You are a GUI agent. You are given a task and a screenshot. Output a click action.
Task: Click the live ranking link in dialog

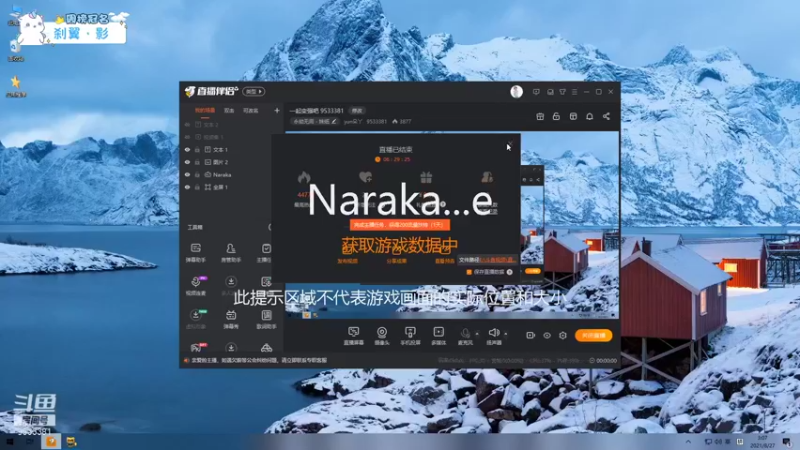pos(444,261)
